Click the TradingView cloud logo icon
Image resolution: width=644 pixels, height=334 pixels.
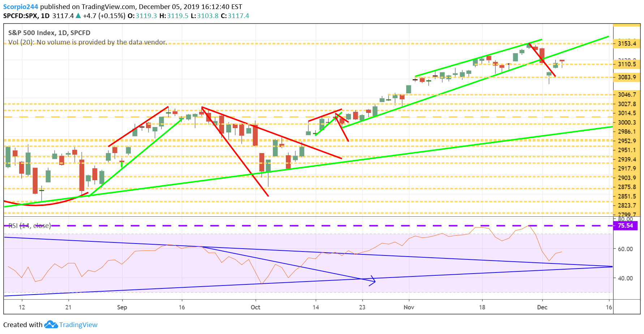click(51, 325)
